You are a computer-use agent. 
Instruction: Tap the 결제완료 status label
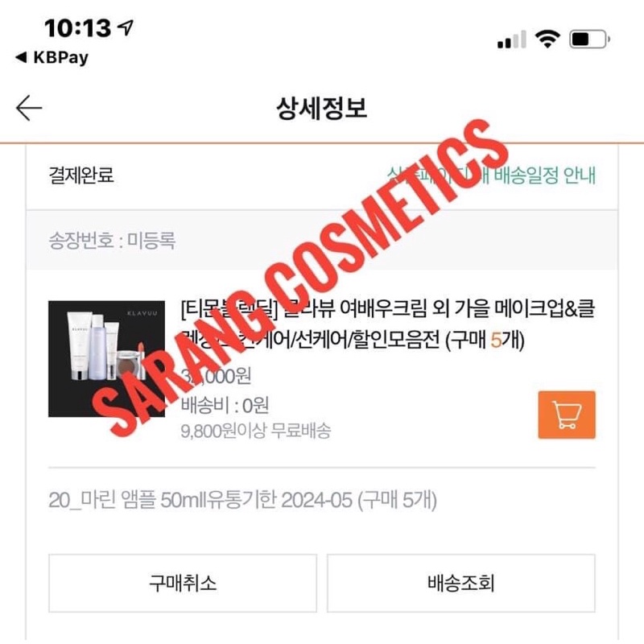[81, 175]
